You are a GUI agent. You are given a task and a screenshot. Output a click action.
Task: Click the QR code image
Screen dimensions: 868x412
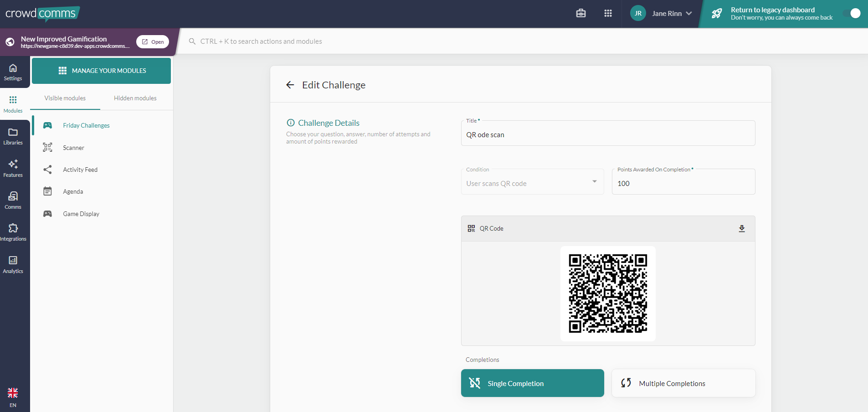click(608, 294)
